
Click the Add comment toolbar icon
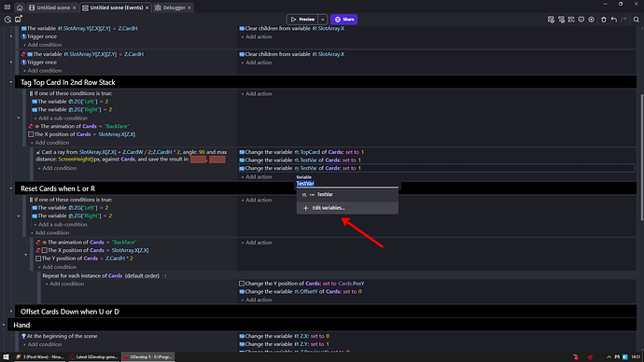(581, 20)
